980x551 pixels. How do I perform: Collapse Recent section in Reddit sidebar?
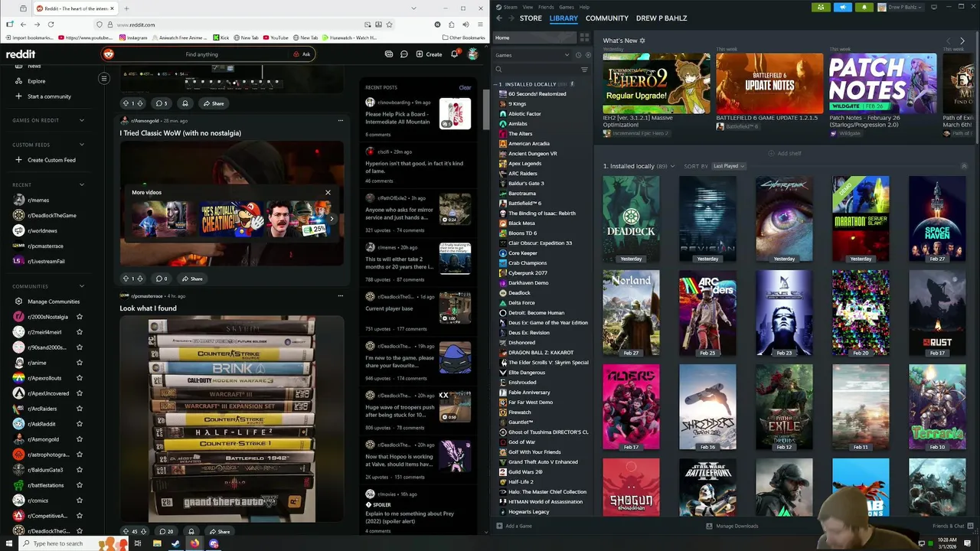tap(82, 184)
